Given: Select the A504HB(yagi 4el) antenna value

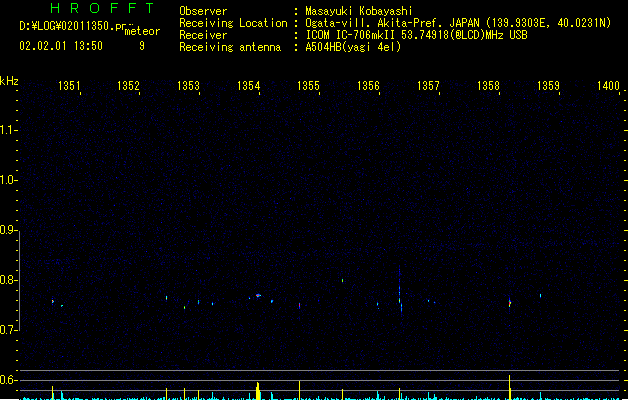Looking at the screenshot, I should [x=353, y=47].
